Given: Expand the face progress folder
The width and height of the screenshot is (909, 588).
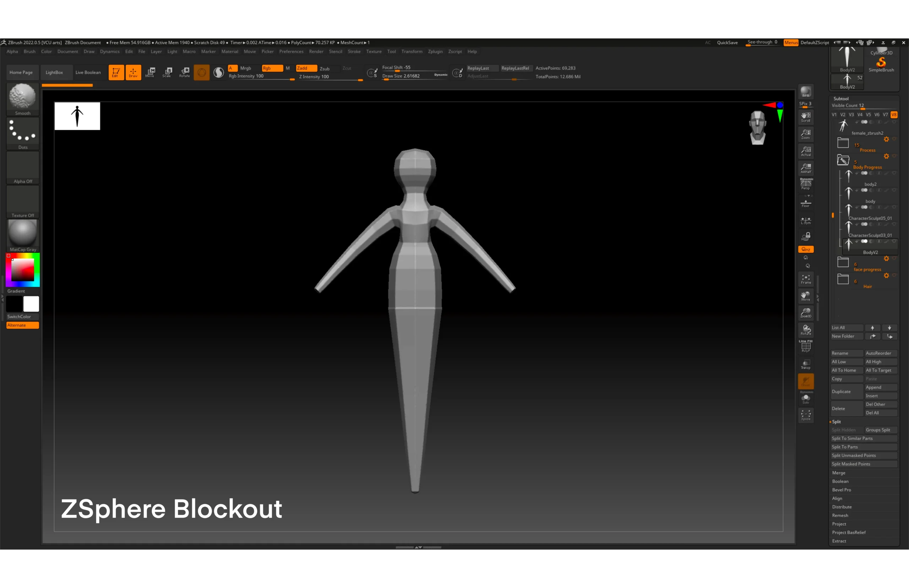Looking at the screenshot, I should coord(843,262).
